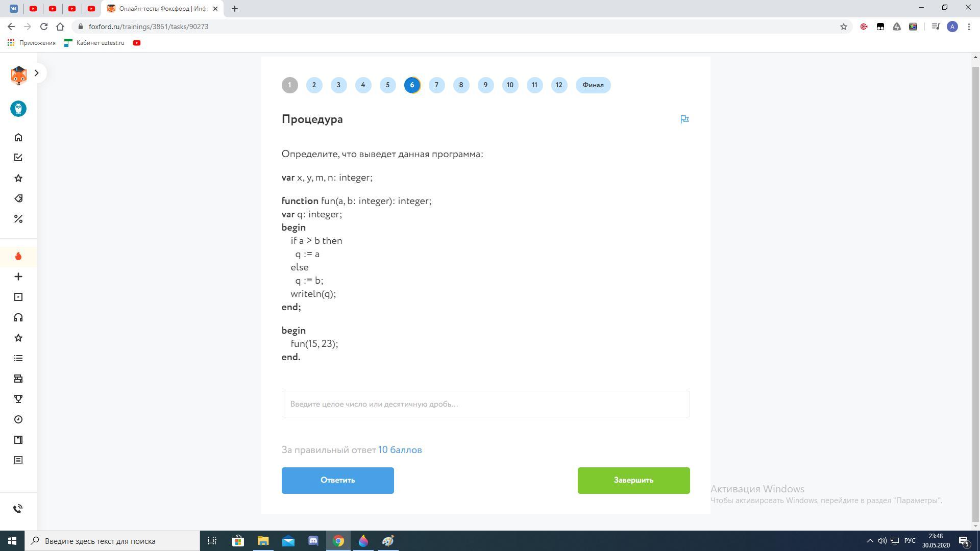Reload the page in Chrome

click(x=44, y=27)
